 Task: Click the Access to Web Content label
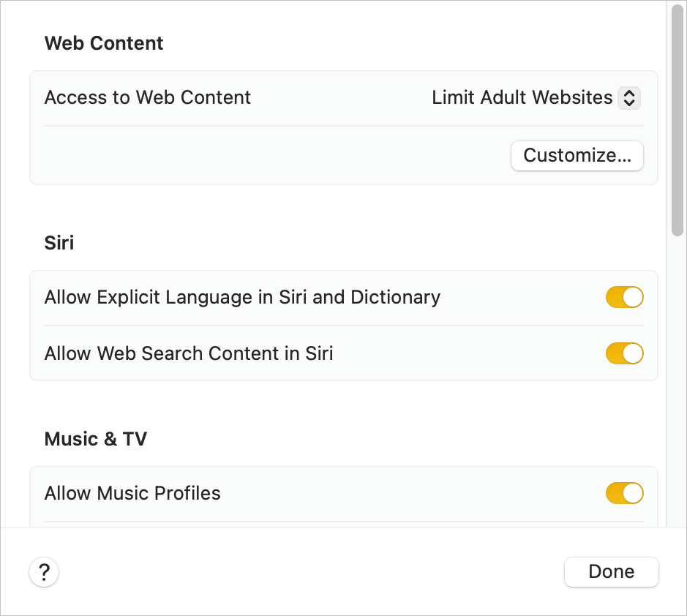click(148, 97)
